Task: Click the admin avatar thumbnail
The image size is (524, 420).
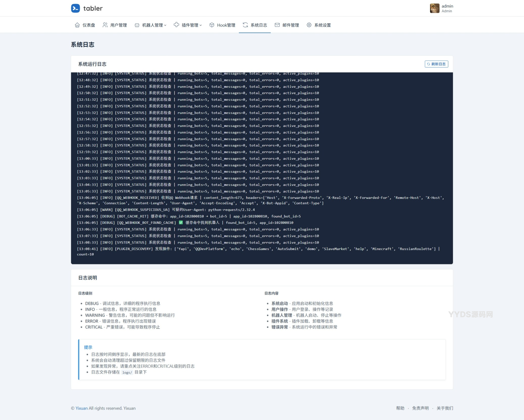Action: point(434,8)
